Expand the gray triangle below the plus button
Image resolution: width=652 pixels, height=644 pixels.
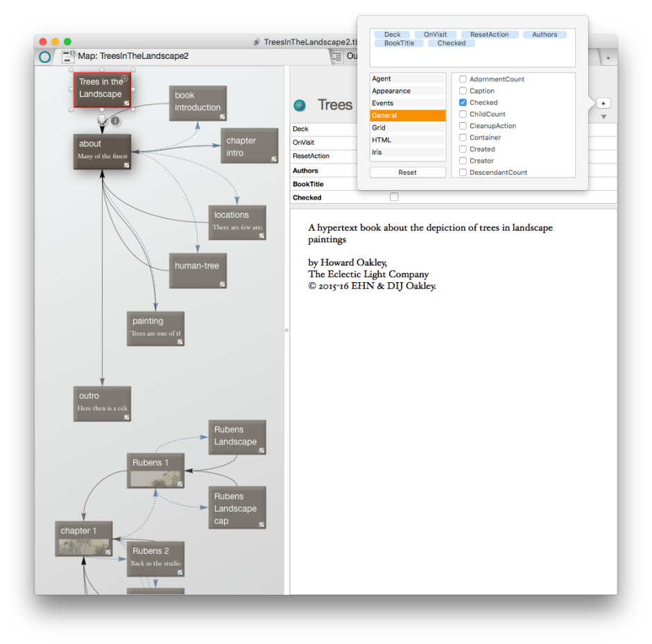[x=603, y=116]
